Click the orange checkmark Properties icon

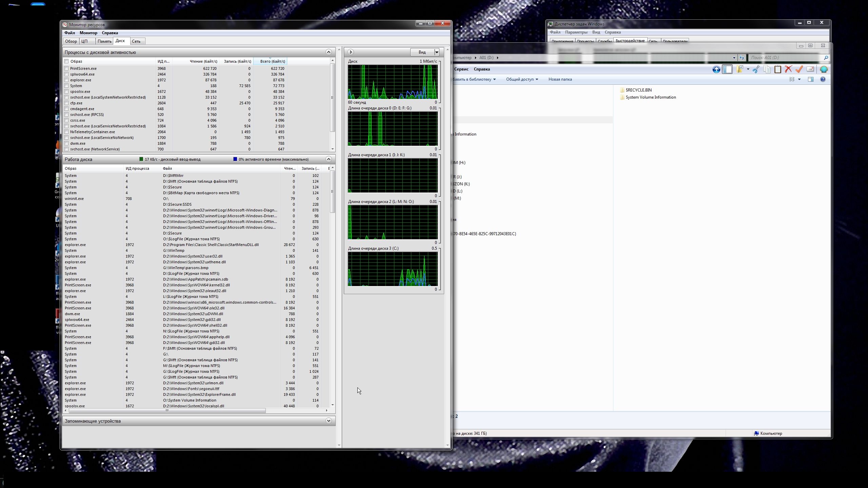[799, 69]
